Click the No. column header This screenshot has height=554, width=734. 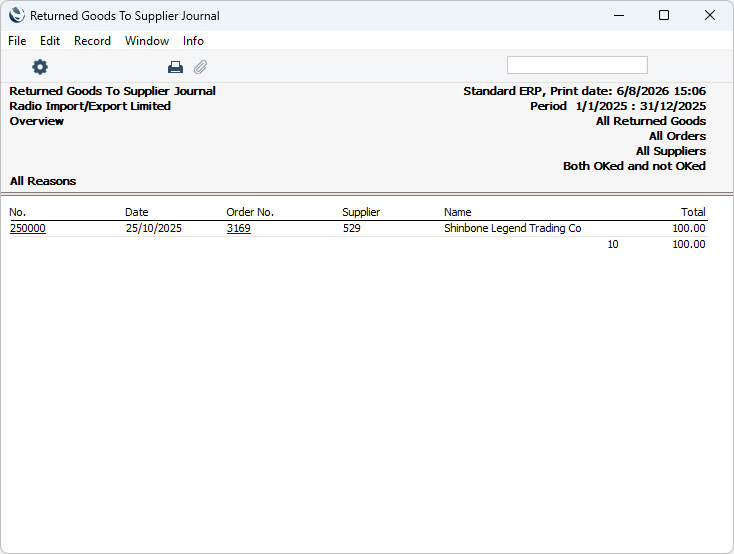(17, 212)
